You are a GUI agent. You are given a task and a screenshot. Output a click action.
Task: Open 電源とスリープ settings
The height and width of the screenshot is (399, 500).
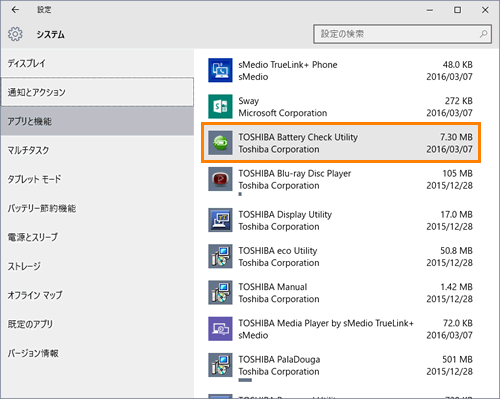click(97, 237)
